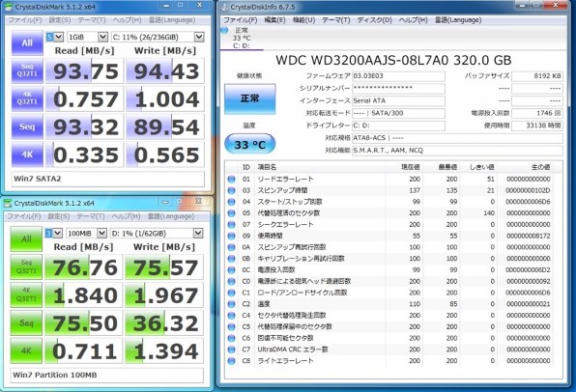
Task: Click the interface field Serial ATA
Action: coord(398,100)
